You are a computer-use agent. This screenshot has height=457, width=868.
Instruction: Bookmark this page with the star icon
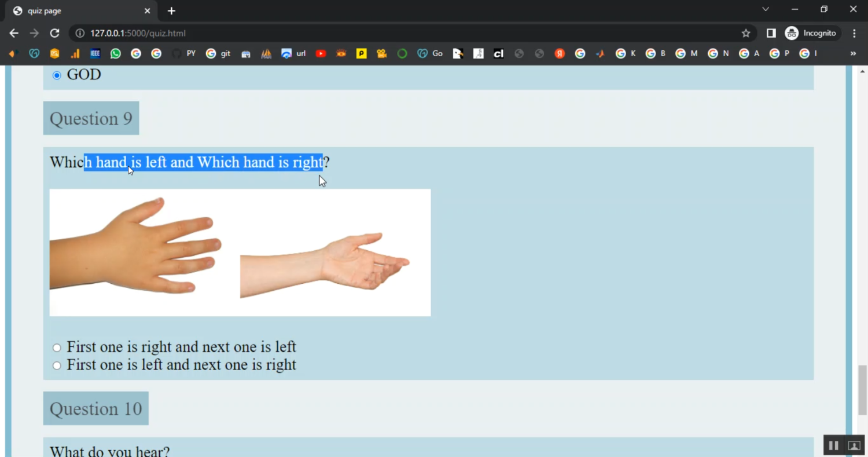tap(746, 33)
